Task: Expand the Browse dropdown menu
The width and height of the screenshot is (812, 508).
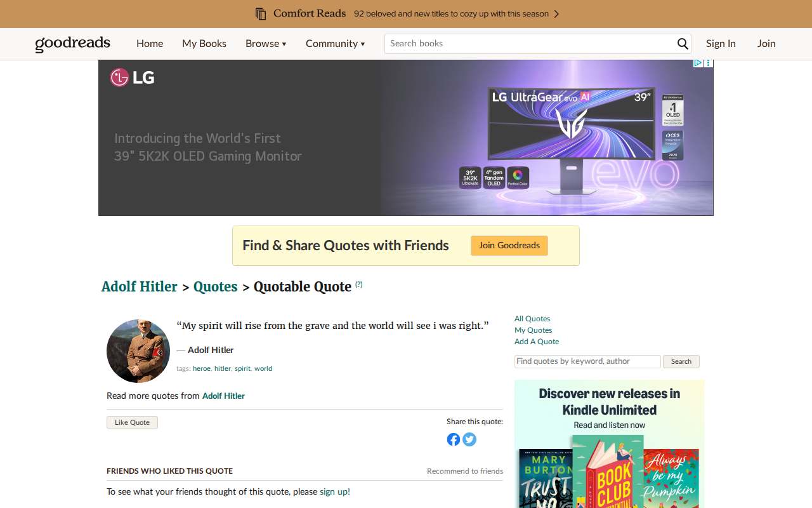Action: pos(266,44)
